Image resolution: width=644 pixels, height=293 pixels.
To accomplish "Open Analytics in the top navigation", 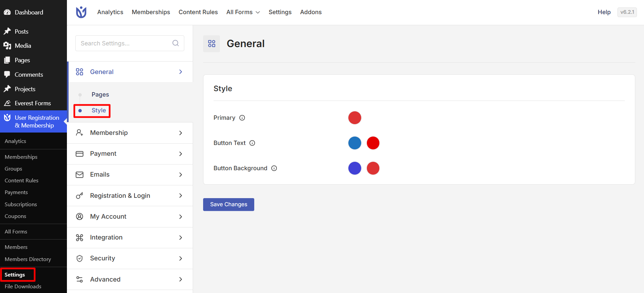I will point(110,12).
